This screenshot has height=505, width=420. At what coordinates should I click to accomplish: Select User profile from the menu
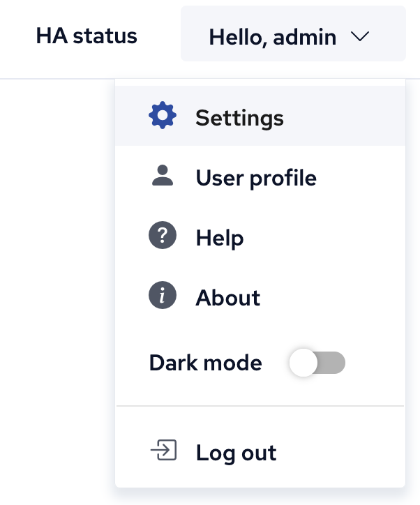pos(256,178)
